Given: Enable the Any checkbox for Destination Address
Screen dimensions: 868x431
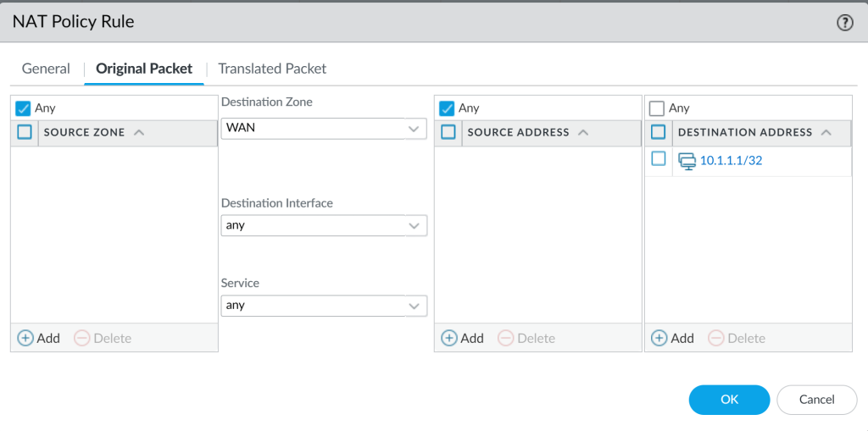Looking at the screenshot, I should coord(657,108).
